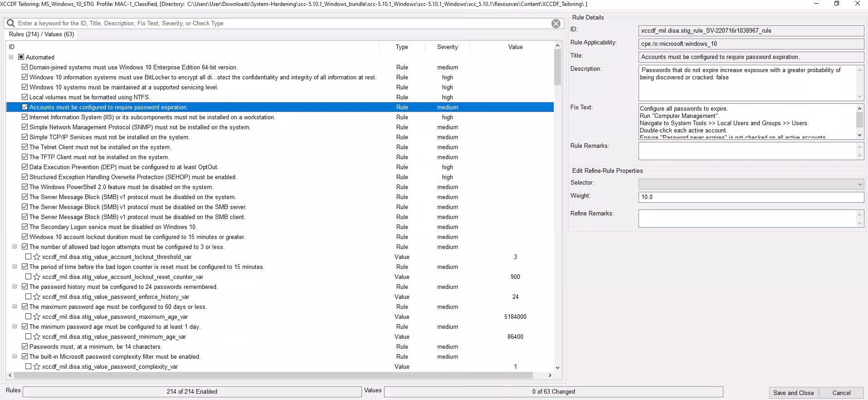Click star icon beside password_enforce_history_var
Screen dimensions: 868x400
tap(37, 297)
